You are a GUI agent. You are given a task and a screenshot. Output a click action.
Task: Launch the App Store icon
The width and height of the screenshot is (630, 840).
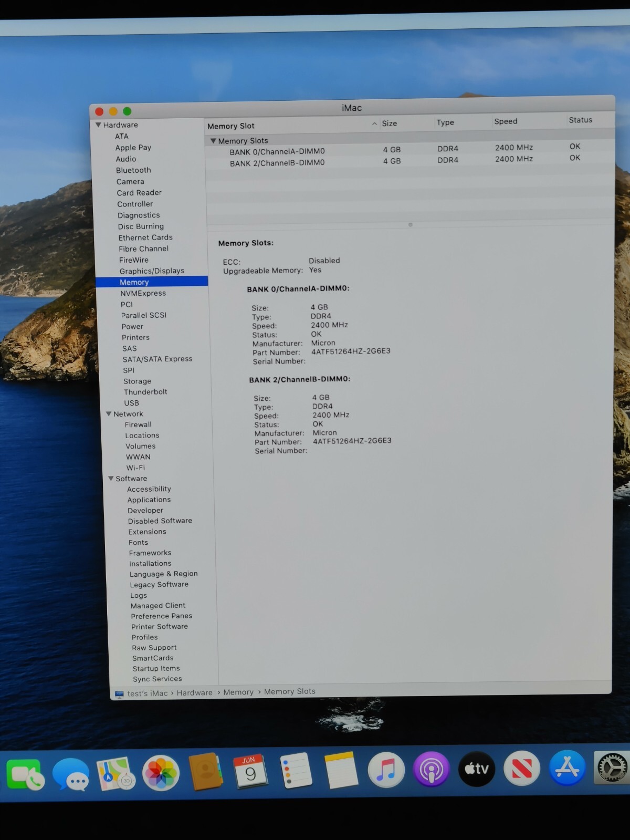567,768
